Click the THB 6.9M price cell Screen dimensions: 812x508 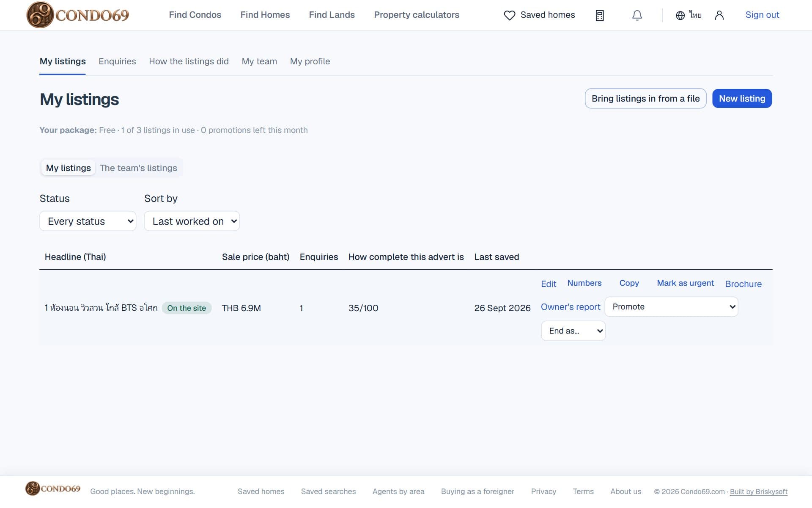(x=241, y=308)
